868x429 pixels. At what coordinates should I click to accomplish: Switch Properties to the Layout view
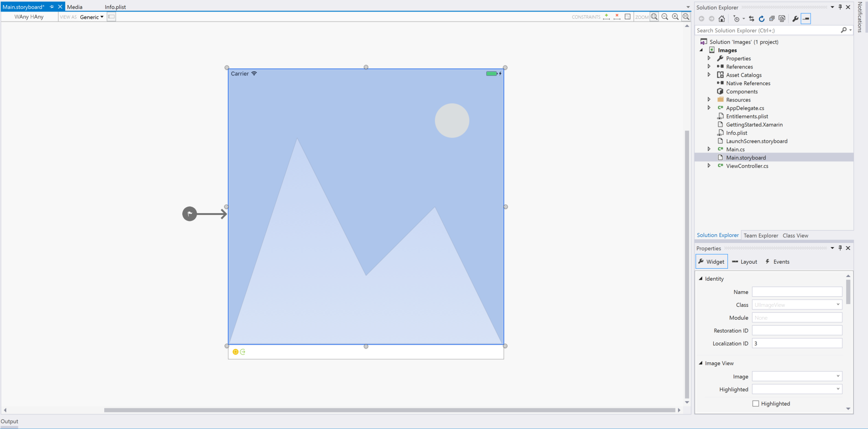point(744,261)
